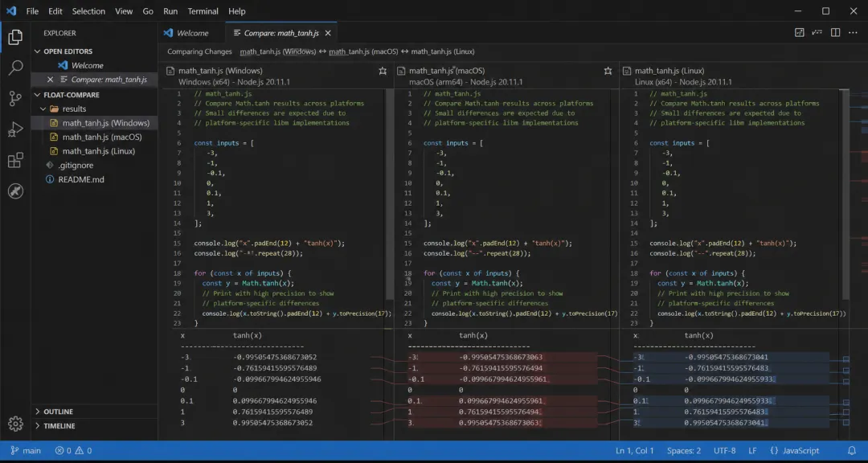
Task: Open the Terminal menu
Action: [x=204, y=11]
